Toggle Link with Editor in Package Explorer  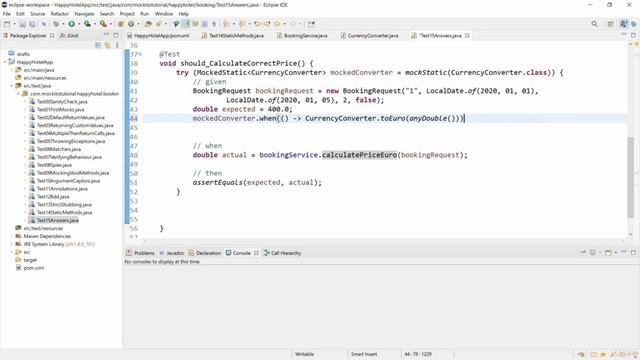pyautogui.click(x=107, y=45)
